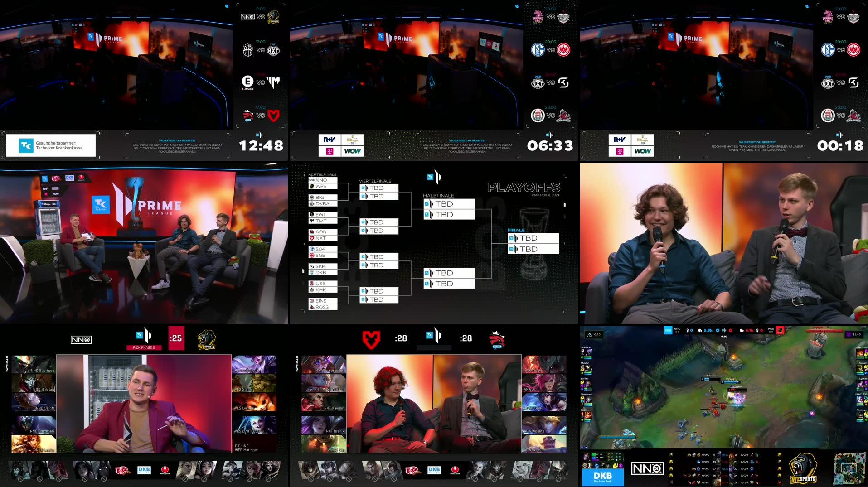868x487 pixels.
Task: Click the SGE entry in the Achtelfinale bracket
Action: [x=323, y=256]
